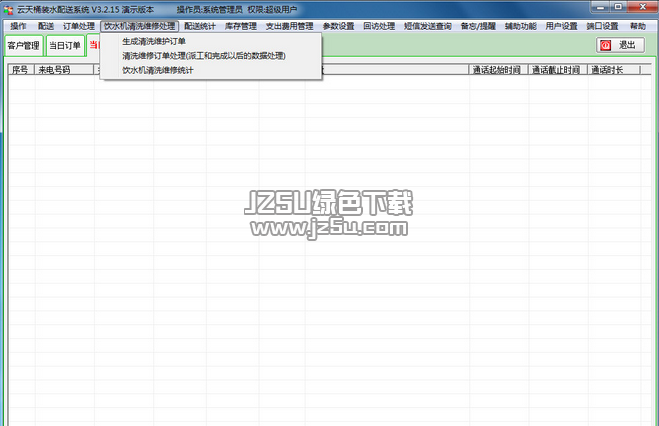Choose 饮水机清洗维修统计 menu entry
This screenshot has width=659, height=426.
coord(211,70)
